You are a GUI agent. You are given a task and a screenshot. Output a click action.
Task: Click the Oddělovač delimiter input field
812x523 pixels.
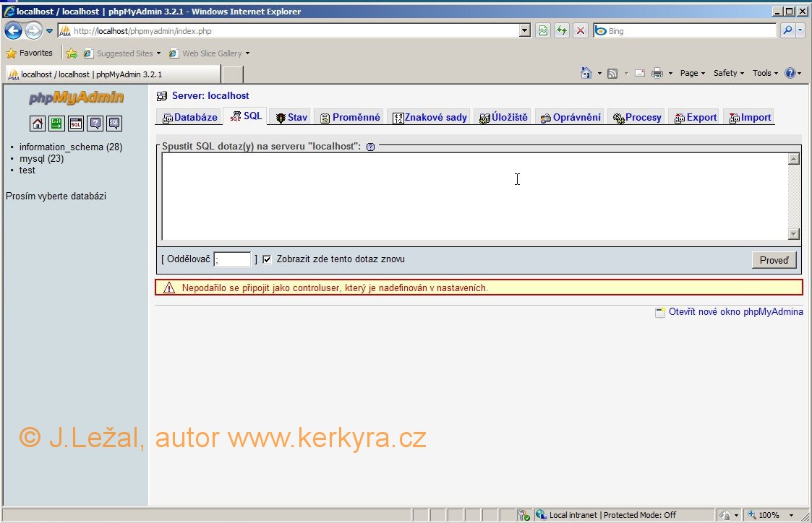(x=232, y=259)
